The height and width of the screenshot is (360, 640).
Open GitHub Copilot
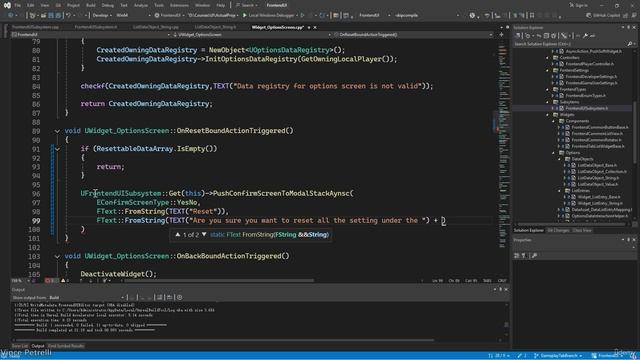pos(603,16)
